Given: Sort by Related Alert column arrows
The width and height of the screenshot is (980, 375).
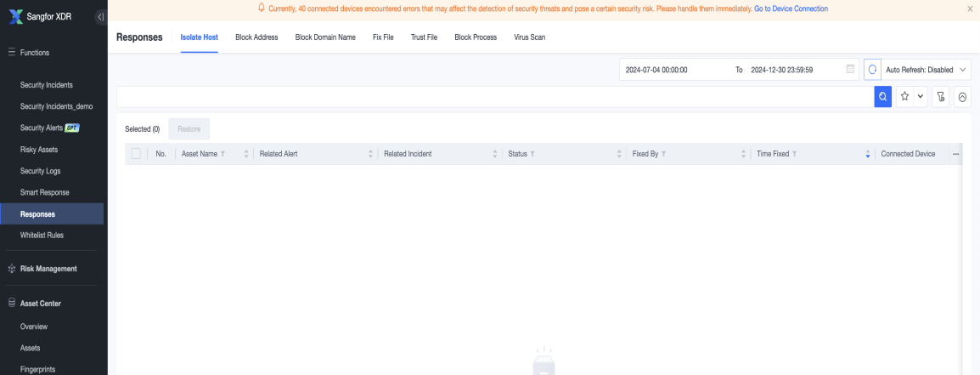Looking at the screenshot, I should [x=370, y=154].
